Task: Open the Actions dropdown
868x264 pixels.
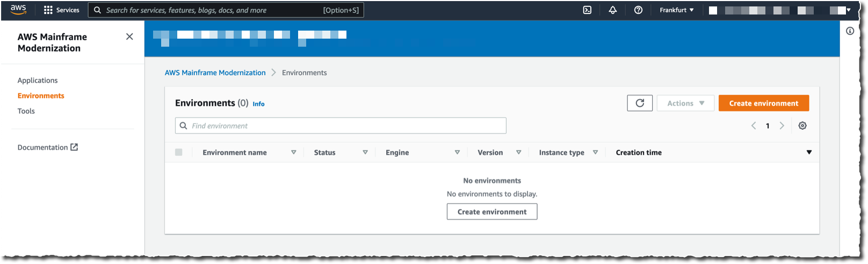Action: pyautogui.click(x=685, y=103)
